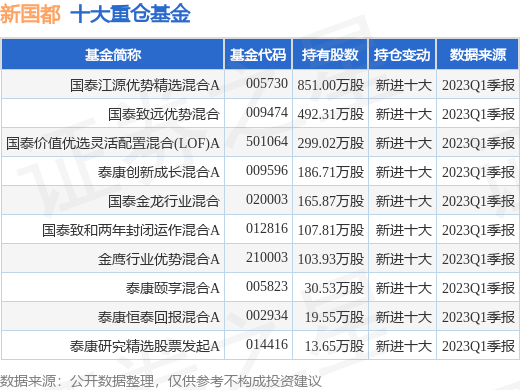The width and height of the screenshot is (520, 390).
Task: Click the 持仓变动 column header
Action: pyautogui.click(x=402, y=54)
